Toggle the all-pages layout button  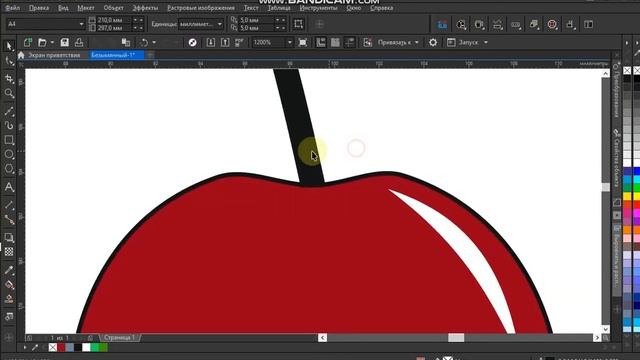[298, 24]
